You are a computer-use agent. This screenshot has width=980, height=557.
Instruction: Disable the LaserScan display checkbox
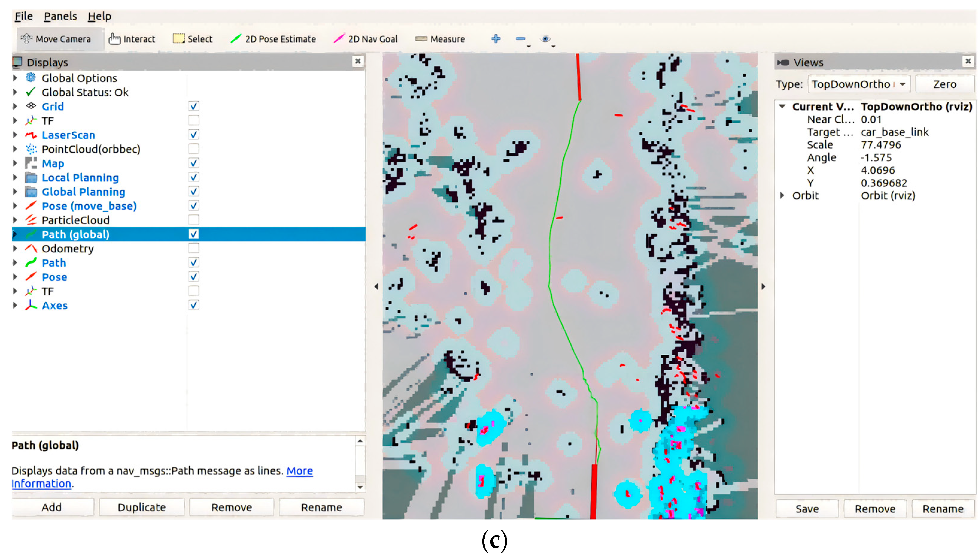pos(194,135)
